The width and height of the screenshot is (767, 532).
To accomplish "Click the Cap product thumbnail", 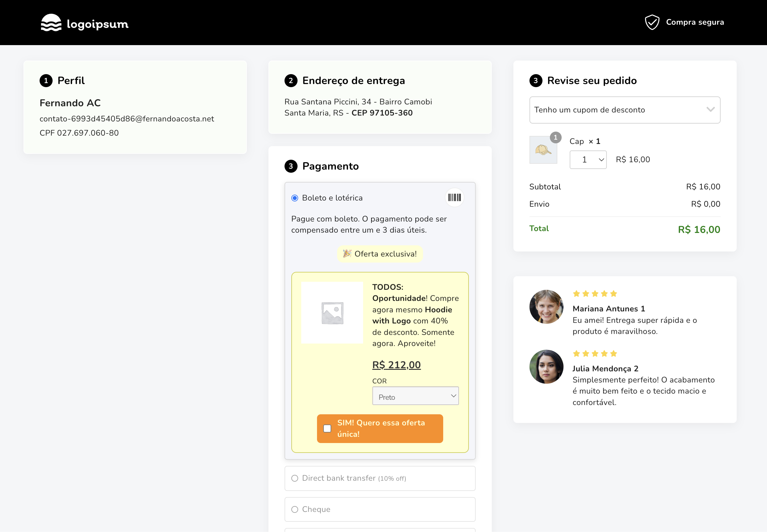I will [543, 150].
